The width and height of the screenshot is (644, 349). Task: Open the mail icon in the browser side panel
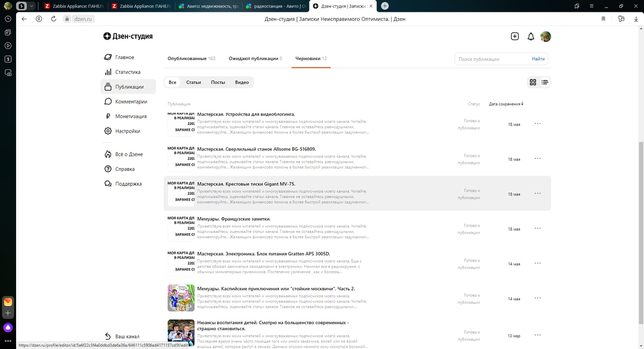[x=8, y=302]
